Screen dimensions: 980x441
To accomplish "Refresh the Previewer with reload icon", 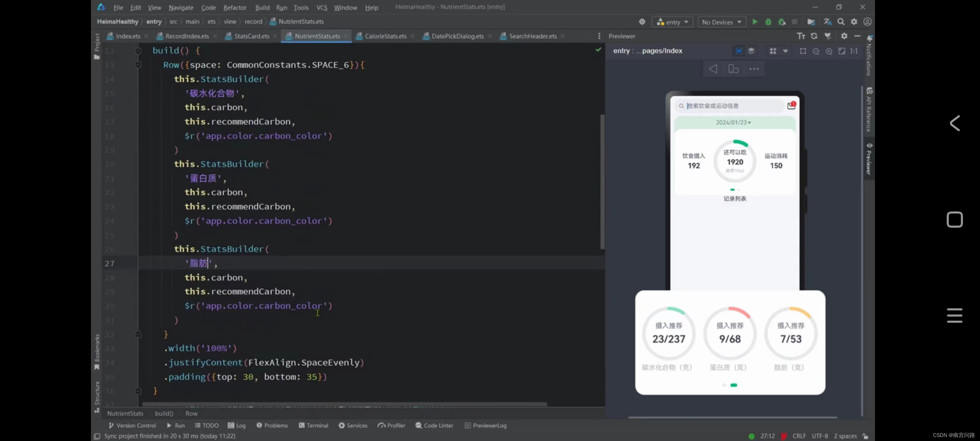I will click(814, 36).
